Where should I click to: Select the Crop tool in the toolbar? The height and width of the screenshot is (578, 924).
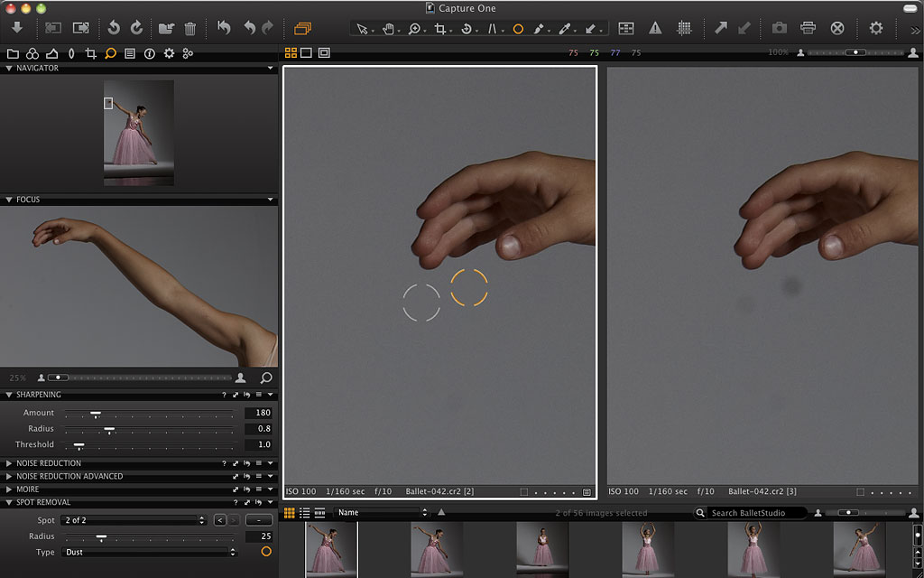(440, 29)
